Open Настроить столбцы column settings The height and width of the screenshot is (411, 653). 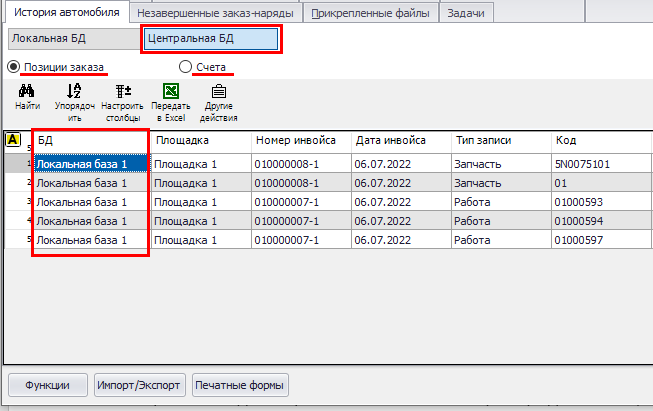(x=124, y=91)
